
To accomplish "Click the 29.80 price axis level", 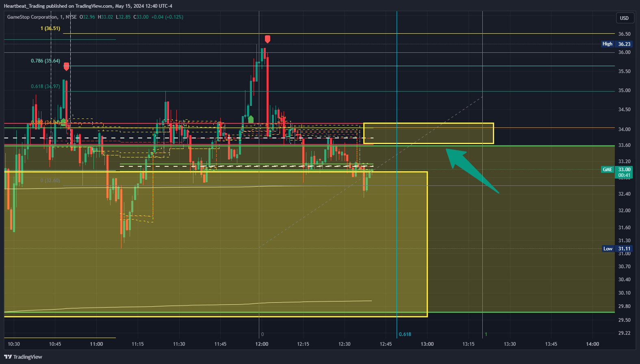I will pos(624,306).
